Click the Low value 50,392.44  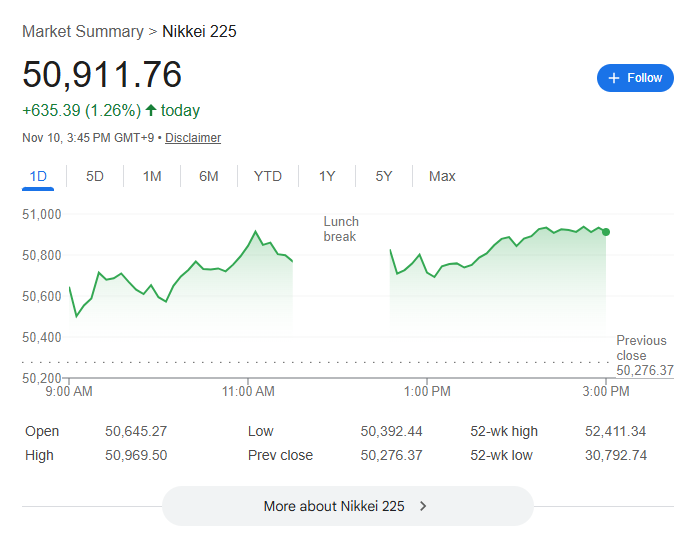coord(391,431)
